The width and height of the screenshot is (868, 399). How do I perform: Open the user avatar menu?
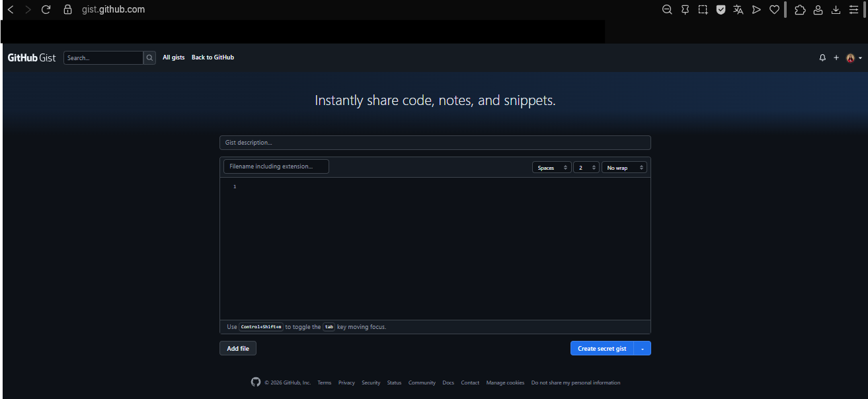click(853, 58)
